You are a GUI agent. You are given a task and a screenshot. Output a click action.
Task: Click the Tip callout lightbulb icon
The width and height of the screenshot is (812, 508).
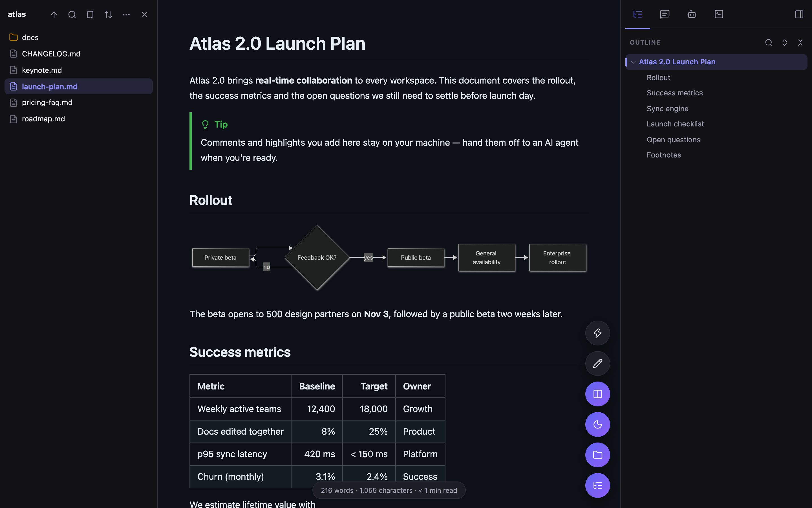click(205, 125)
